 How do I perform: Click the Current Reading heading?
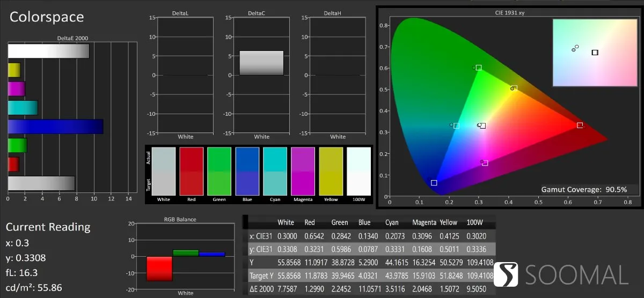(x=48, y=227)
